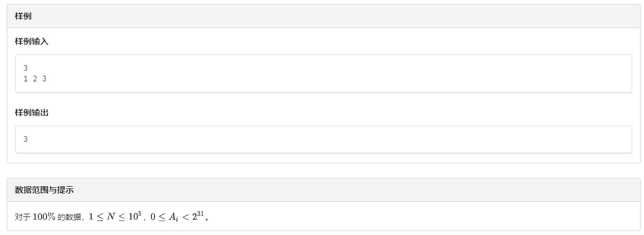Viewport: 644px width, 235px height.
Task: Click the number 2 in sample input
Action: click(35, 79)
